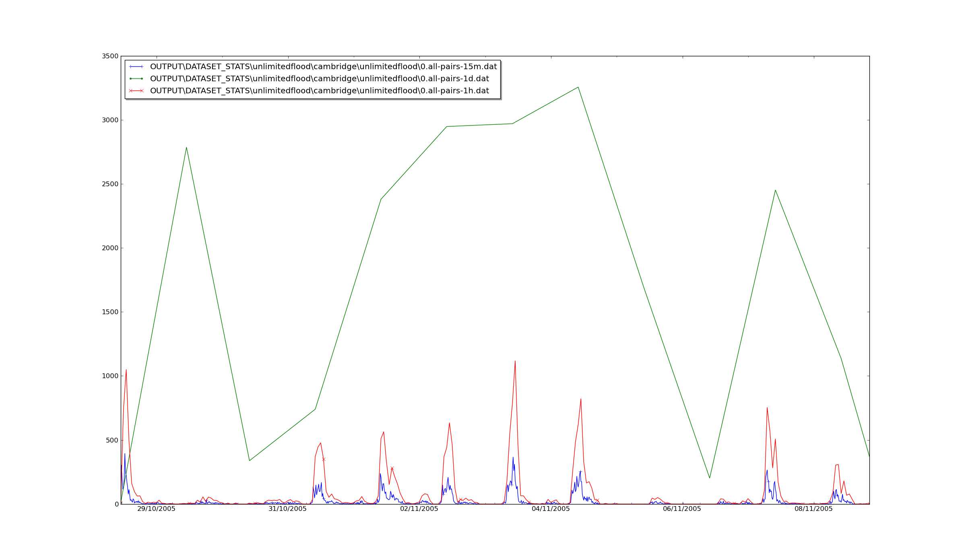Viewport: 966px width, 560px height.
Task: Click the 29/10/2005 x-axis date label
Action: [156, 509]
